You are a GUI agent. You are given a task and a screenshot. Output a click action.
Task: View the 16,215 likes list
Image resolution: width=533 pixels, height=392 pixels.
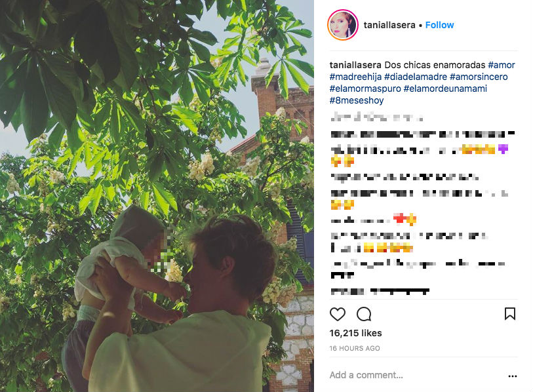pyautogui.click(x=355, y=333)
